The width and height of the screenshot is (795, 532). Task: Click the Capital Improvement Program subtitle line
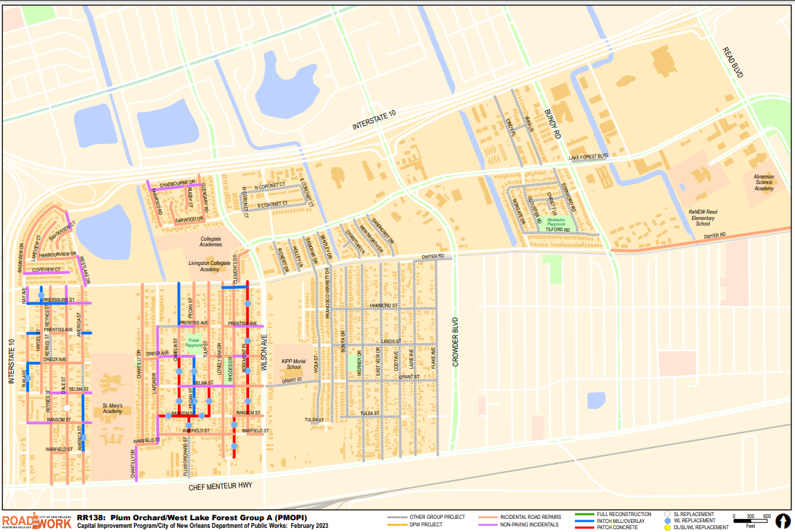point(202,526)
